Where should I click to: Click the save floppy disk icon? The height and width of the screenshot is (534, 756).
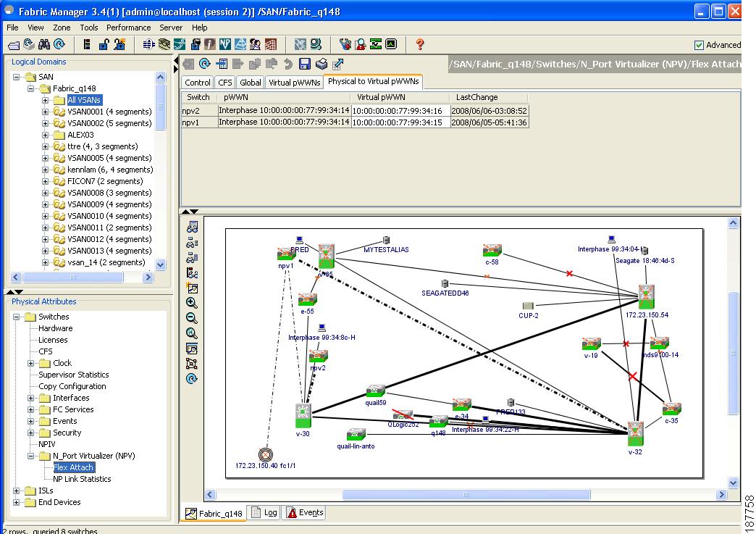305,64
